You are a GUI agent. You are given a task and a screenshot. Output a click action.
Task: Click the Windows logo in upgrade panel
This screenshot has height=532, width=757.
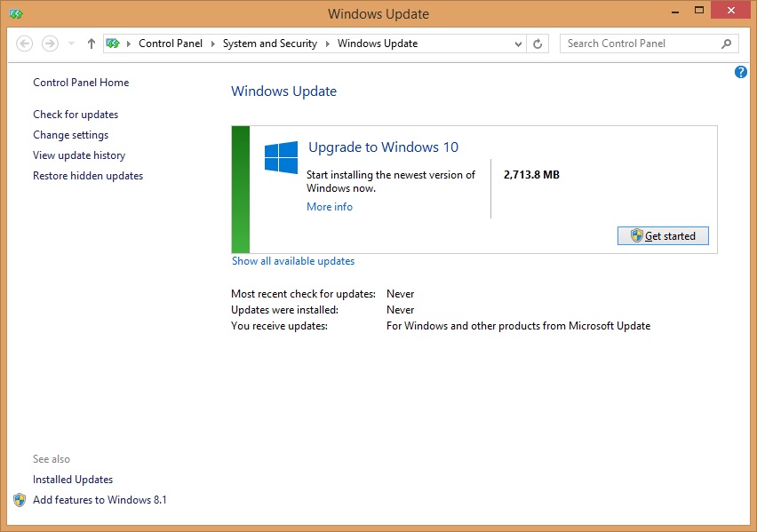coord(281,157)
